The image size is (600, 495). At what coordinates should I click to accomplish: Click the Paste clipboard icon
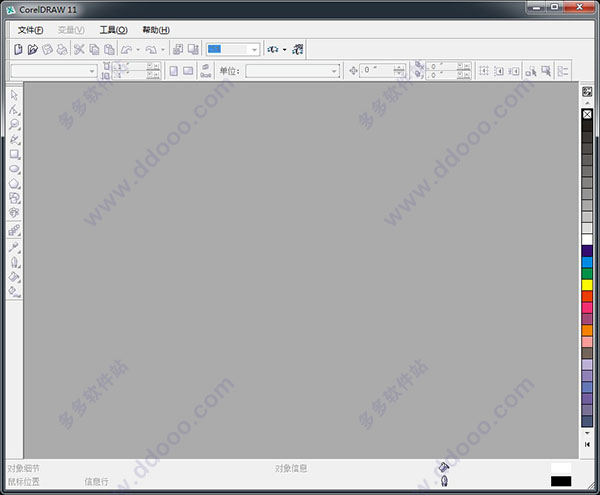pos(109,49)
